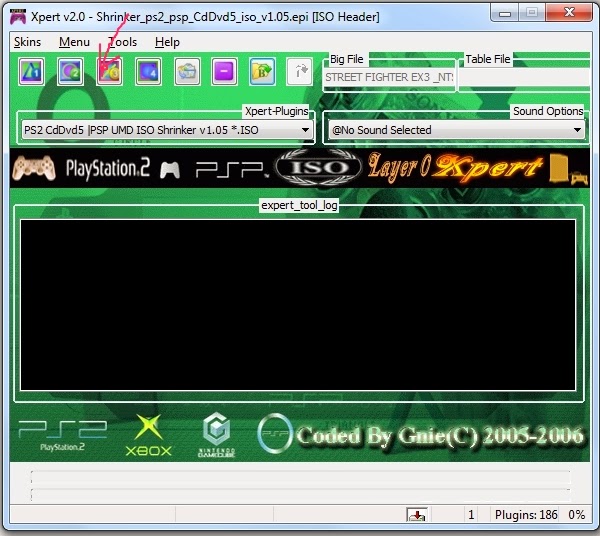Click the files stack toolbar icon

187,72
